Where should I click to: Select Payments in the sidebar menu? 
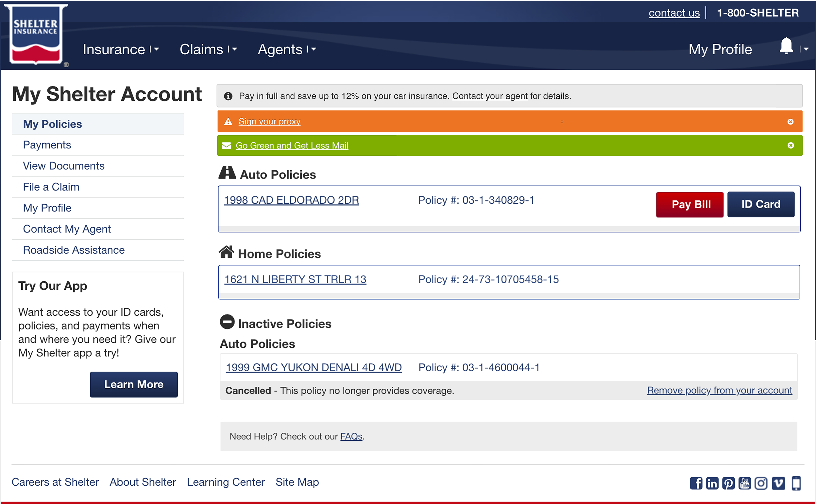pyautogui.click(x=47, y=145)
